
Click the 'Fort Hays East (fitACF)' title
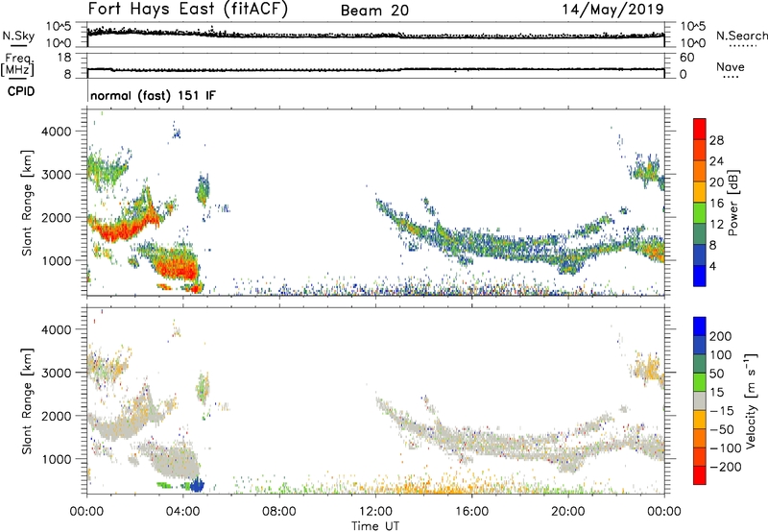pyautogui.click(x=187, y=10)
